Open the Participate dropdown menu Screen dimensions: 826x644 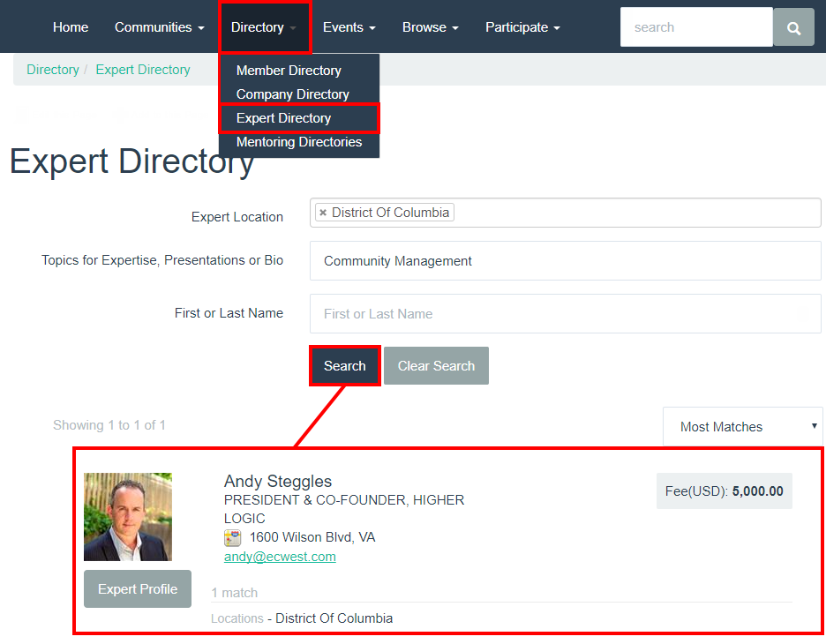pos(522,27)
